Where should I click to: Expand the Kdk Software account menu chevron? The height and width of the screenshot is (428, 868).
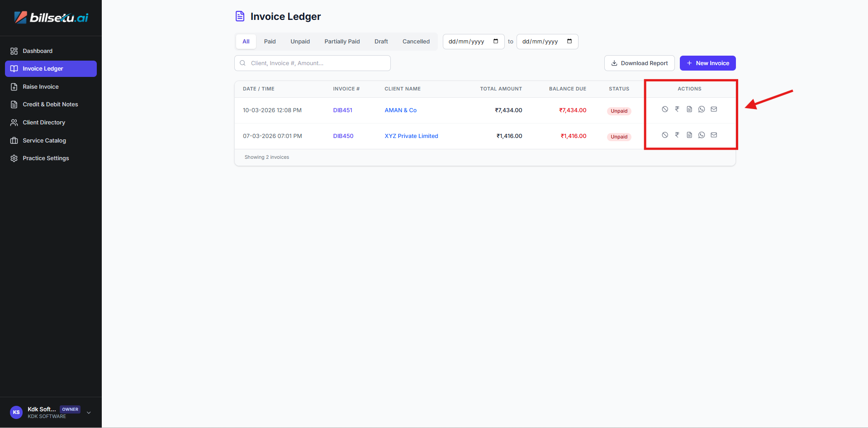[89, 413]
